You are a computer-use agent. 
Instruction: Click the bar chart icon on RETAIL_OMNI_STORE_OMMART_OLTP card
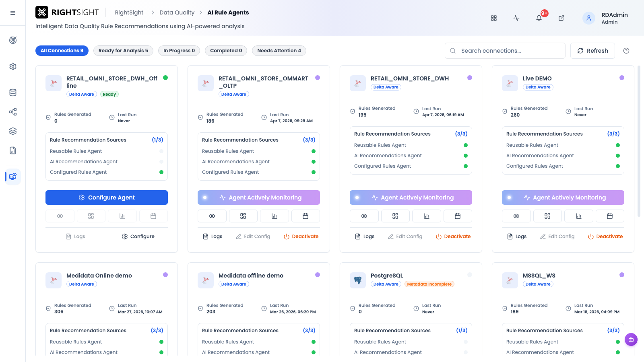point(275,216)
